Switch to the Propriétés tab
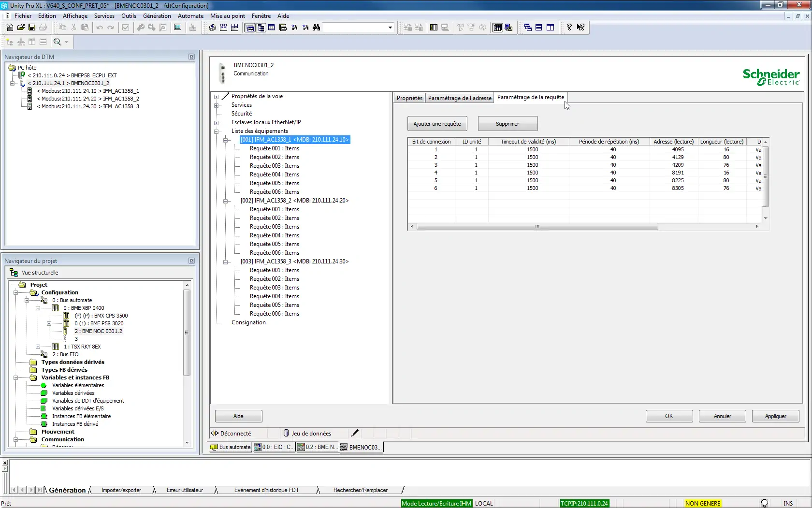The height and width of the screenshot is (508, 812). (x=409, y=98)
